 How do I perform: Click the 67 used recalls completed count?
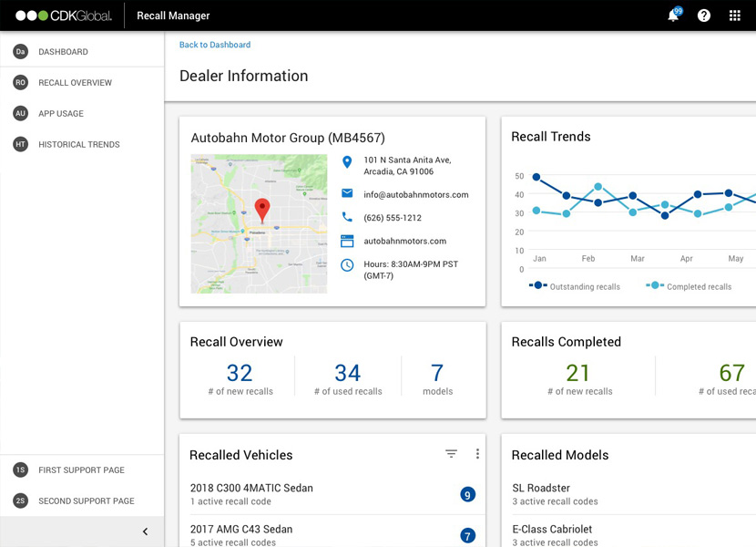click(x=732, y=373)
